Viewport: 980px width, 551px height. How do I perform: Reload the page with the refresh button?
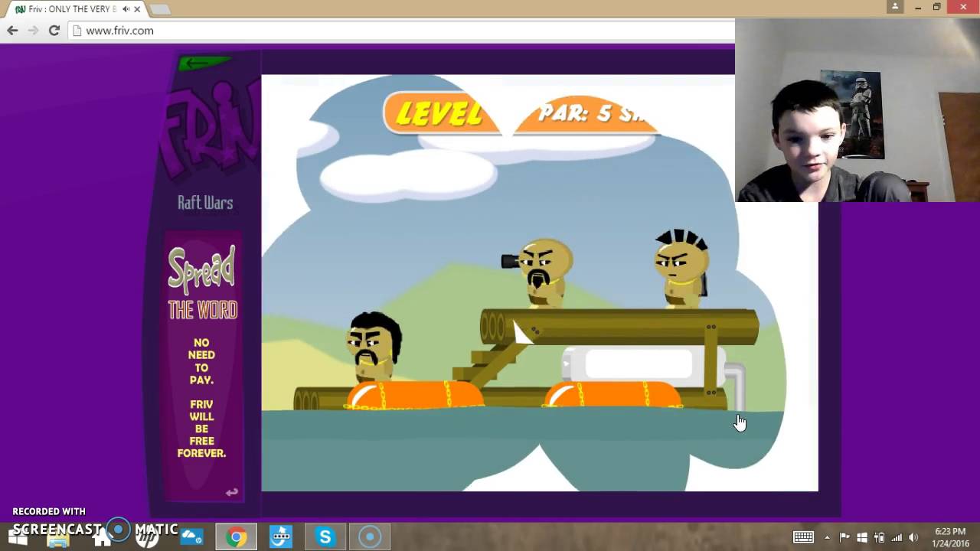(x=54, y=31)
